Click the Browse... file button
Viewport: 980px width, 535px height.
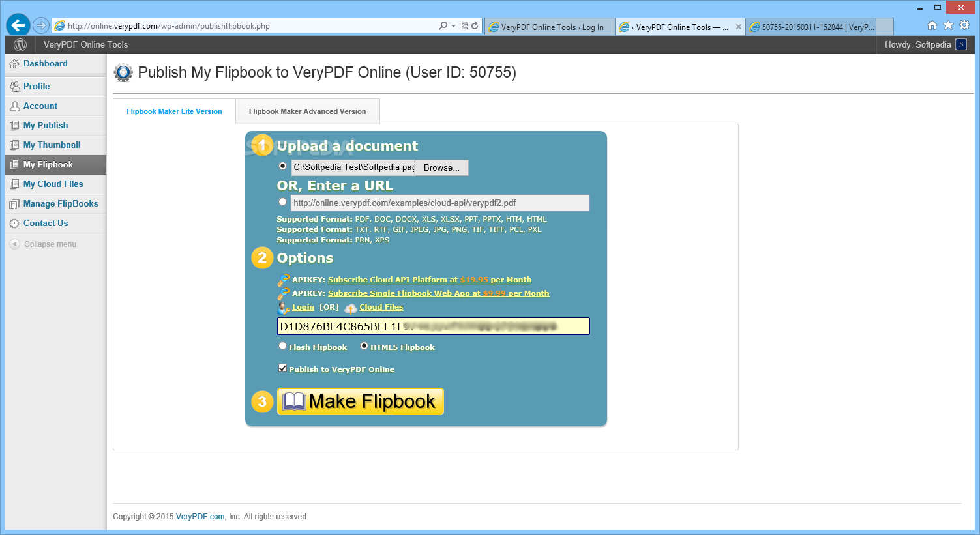(441, 167)
